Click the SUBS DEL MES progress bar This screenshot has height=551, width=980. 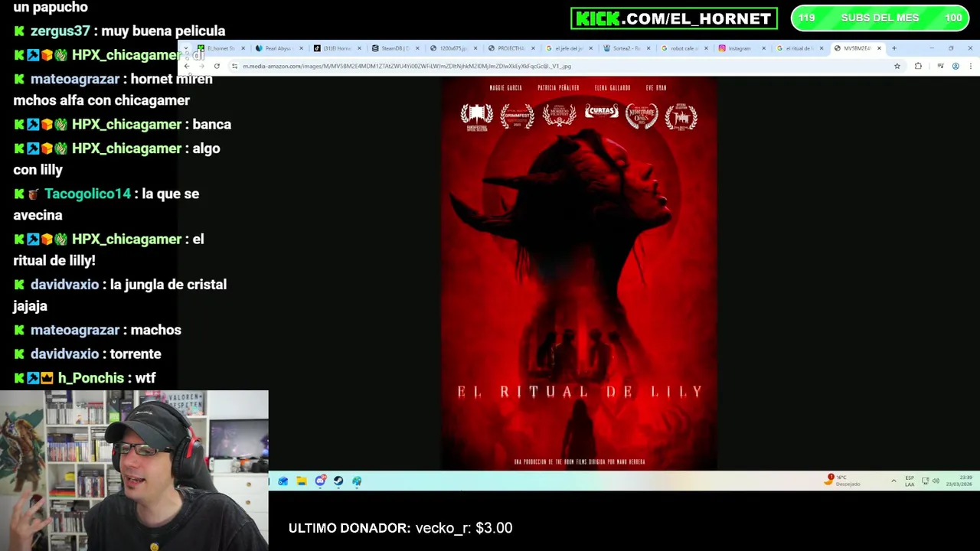[x=880, y=18]
